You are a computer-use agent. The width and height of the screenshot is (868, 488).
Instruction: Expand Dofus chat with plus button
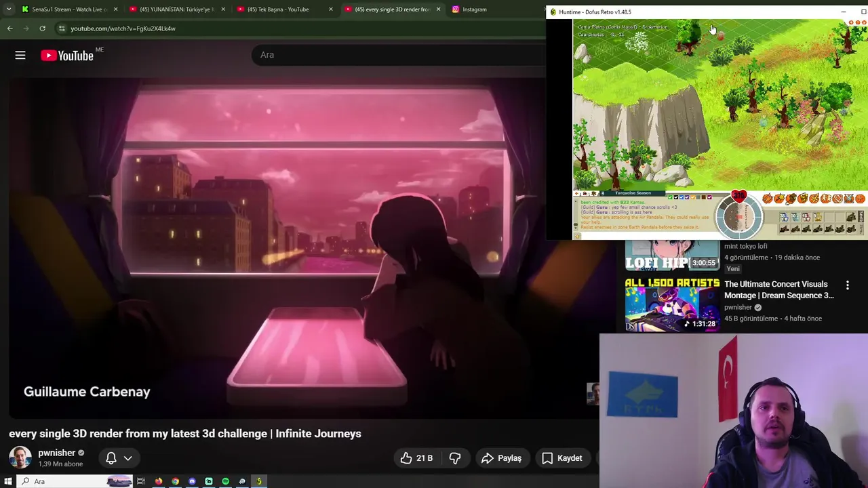(576, 193)
